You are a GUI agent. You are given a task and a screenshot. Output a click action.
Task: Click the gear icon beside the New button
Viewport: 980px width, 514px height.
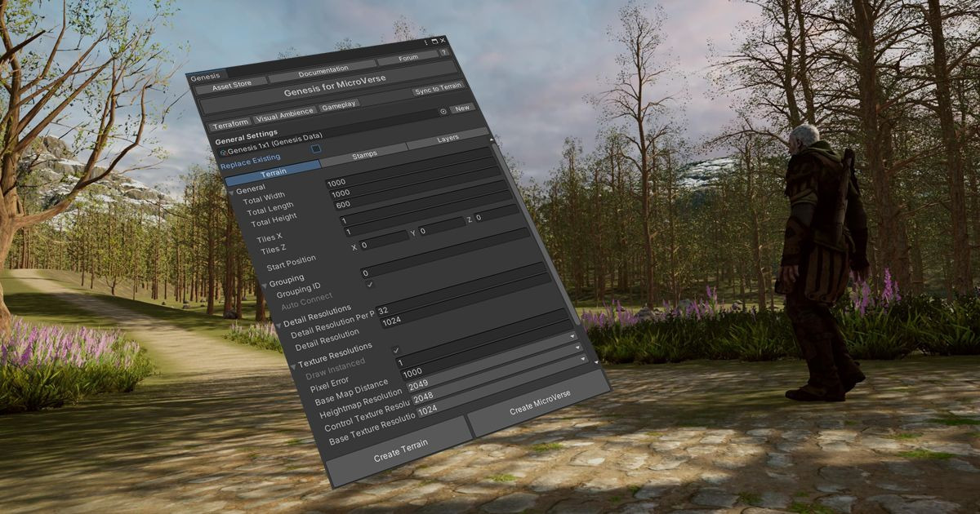(x=443, y=111)
